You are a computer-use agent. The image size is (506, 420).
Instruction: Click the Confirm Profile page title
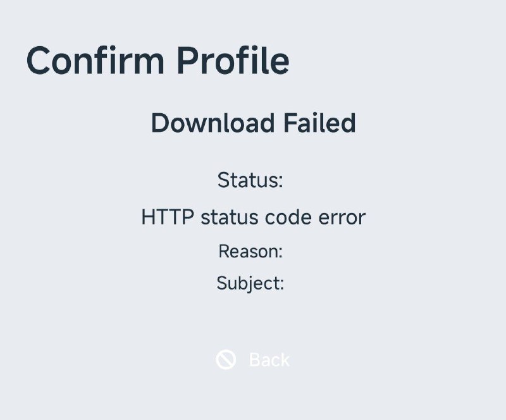coord(157,61)
